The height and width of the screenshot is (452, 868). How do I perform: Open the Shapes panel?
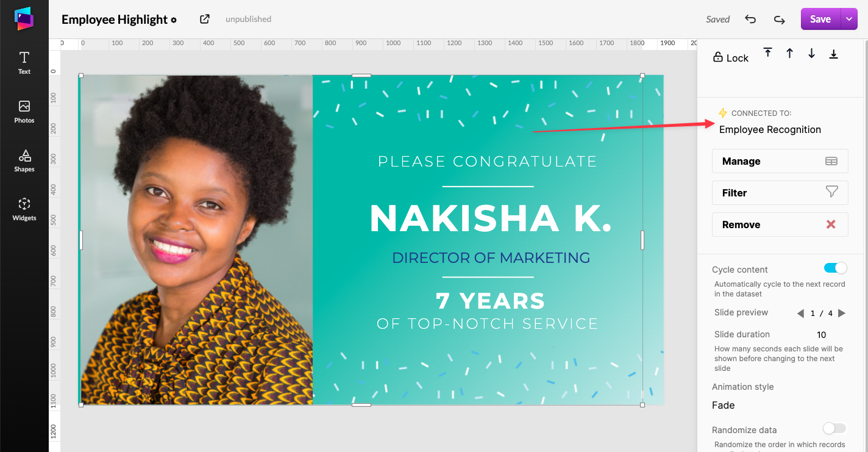24,160
